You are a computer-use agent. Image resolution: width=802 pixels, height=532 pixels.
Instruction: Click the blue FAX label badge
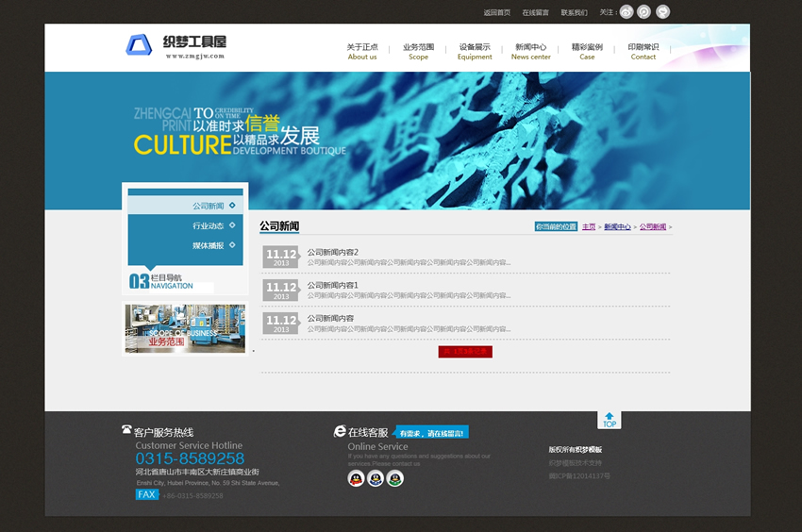click(147, 494)
